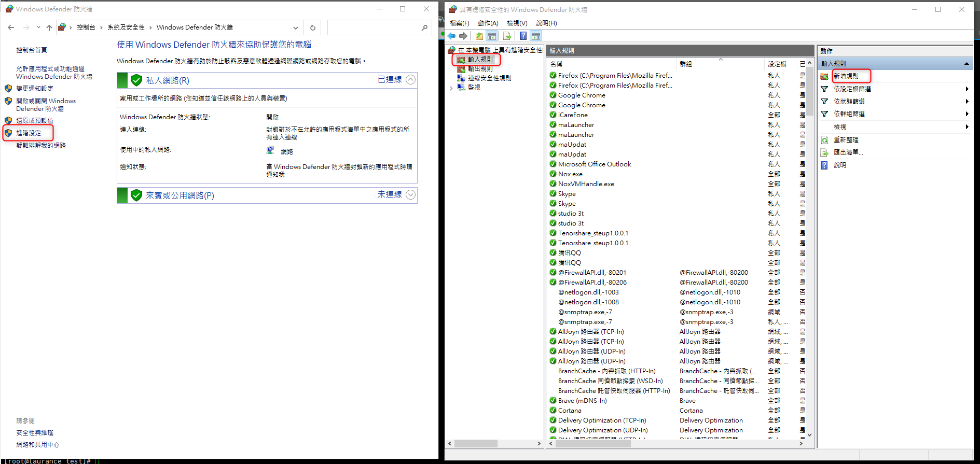Click 說明 help action in actions pane
Image resolution: width=980 pixels, height=464 pixels.
(x=839, y=165)
